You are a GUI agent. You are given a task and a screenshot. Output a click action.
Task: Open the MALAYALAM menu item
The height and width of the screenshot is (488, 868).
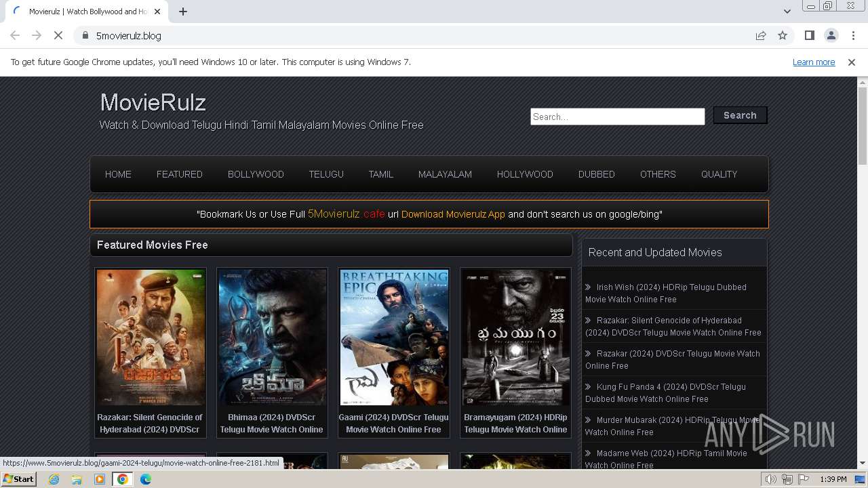(x=445, y=174)
